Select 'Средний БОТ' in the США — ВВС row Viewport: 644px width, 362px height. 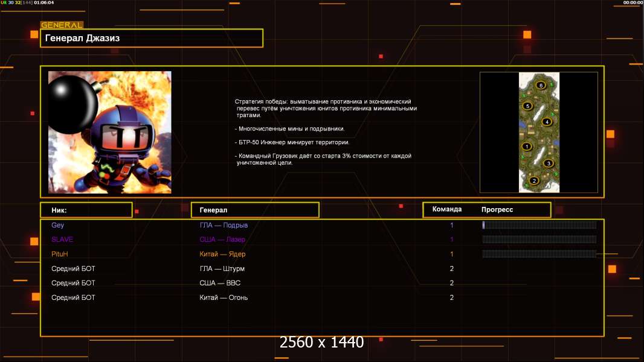73,283
